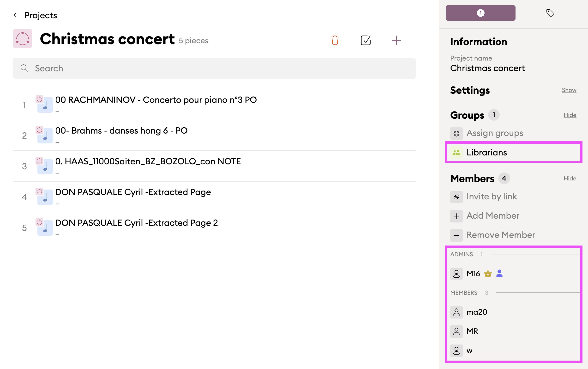Viewport: 588px width, 369px height.
Task: Click the red trash delete icon
Action: (335, 40)
